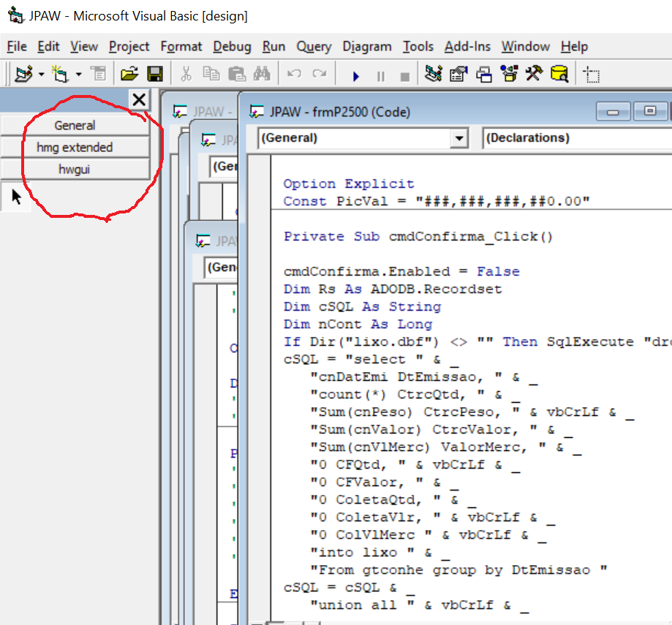Viewport: 672px width, 625px height.
Task: Switch to the hwgui toolbox tab
Action: coord(75,169)
